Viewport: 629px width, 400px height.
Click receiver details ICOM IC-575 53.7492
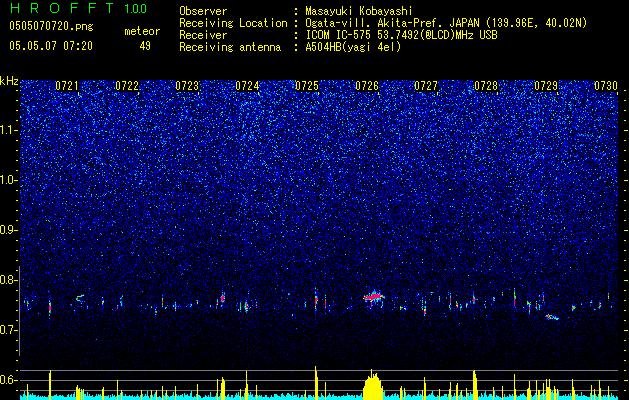click(x=401, y=35)
